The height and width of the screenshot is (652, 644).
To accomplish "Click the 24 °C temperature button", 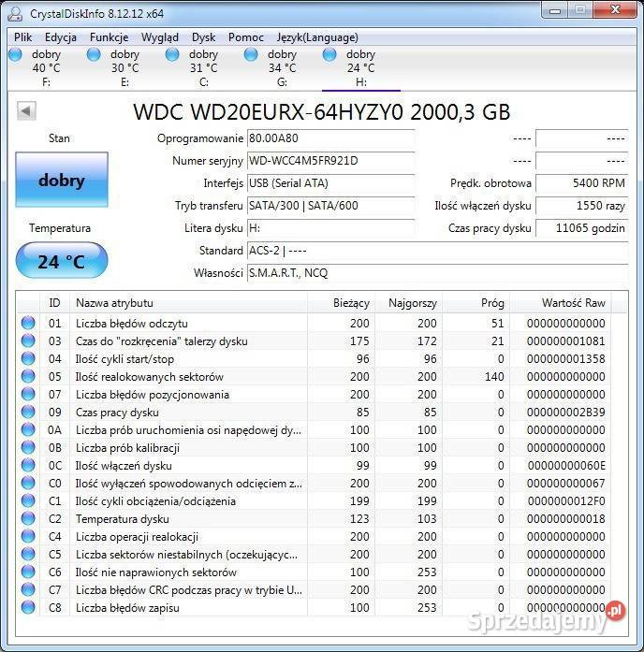I will click(62, 260).
